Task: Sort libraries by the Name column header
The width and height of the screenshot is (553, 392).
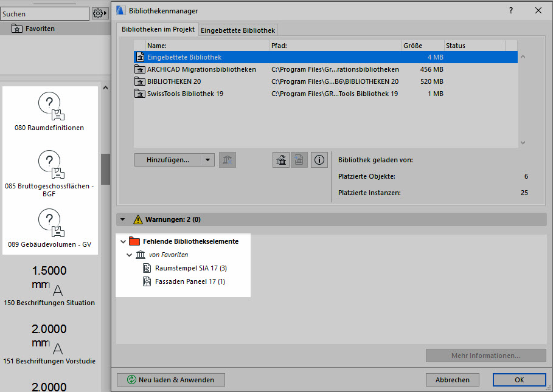Action: click(x=207, y=46)
